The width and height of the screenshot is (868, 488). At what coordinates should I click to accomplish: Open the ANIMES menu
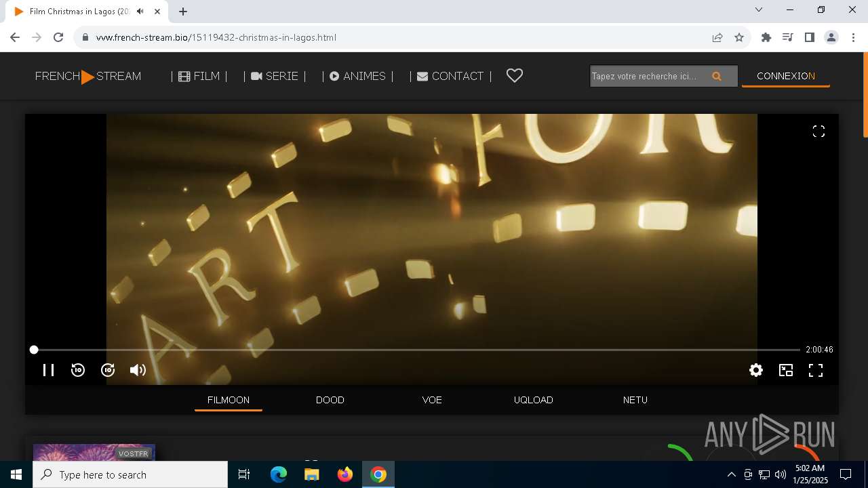coord(357,76)
